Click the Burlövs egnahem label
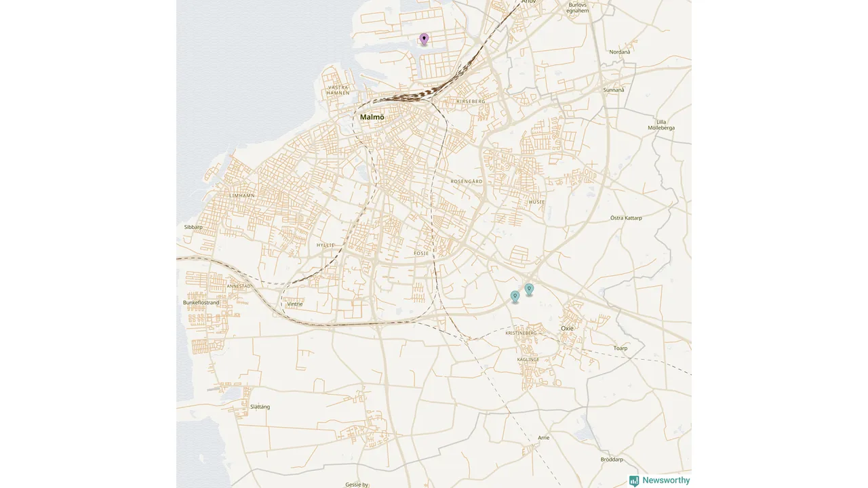 click(x=578, y=7)
